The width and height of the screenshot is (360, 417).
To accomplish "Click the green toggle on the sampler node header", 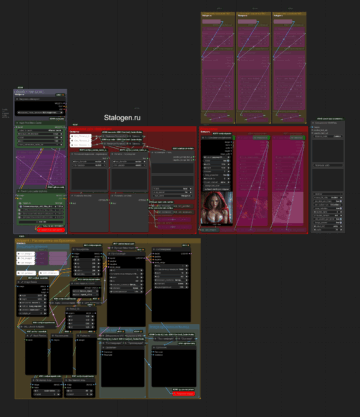I will click(x=234, y=137).
